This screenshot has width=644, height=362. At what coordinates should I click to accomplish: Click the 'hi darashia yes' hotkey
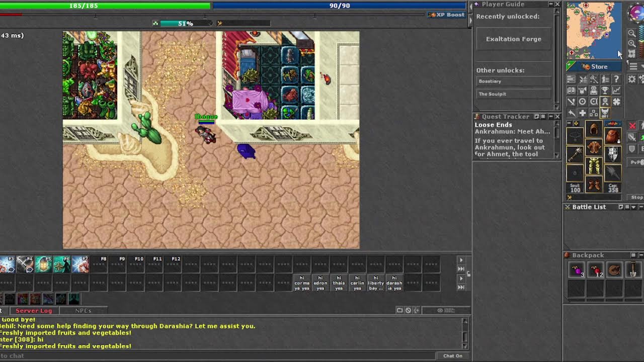394,283
